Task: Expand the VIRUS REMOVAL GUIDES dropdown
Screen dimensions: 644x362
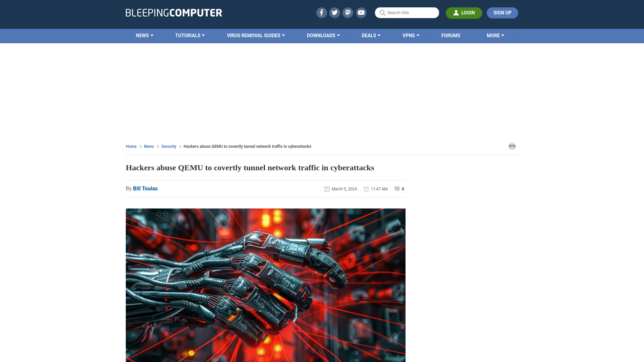Action: pos(256,35)
